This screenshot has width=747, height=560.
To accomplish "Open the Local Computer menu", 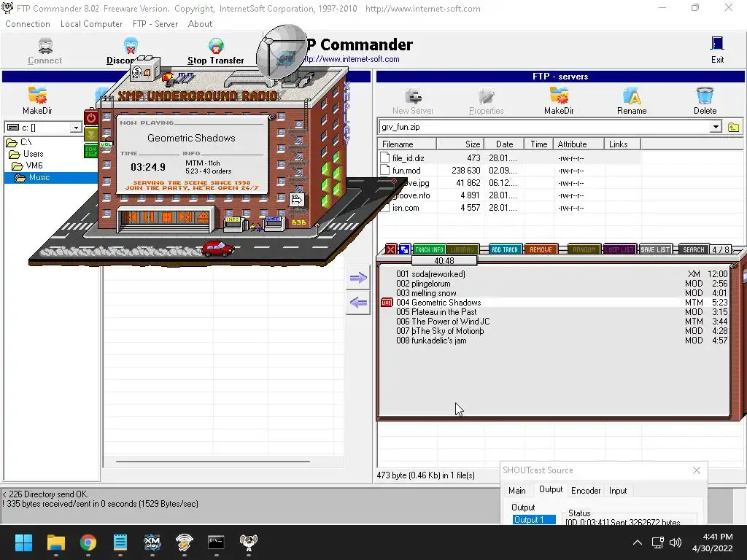I will click(x=91, y=24).
